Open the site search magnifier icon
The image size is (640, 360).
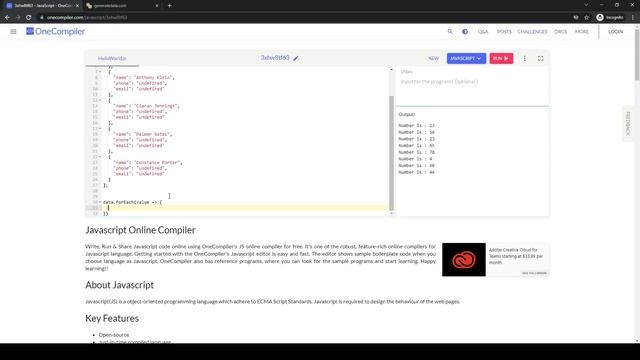[450, 31]
